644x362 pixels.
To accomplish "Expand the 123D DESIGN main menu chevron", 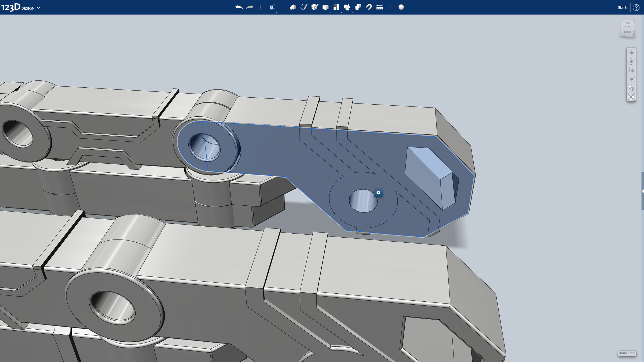I will click(x=38, y=8).
